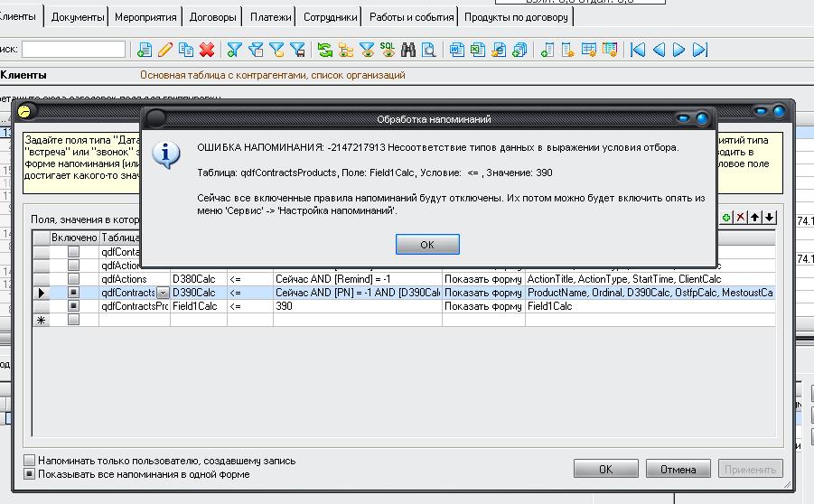Open the Платежи tab

(x=271, y=17)
